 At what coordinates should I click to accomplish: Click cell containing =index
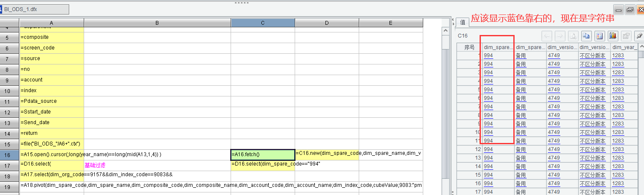click(x=52, y=91)
